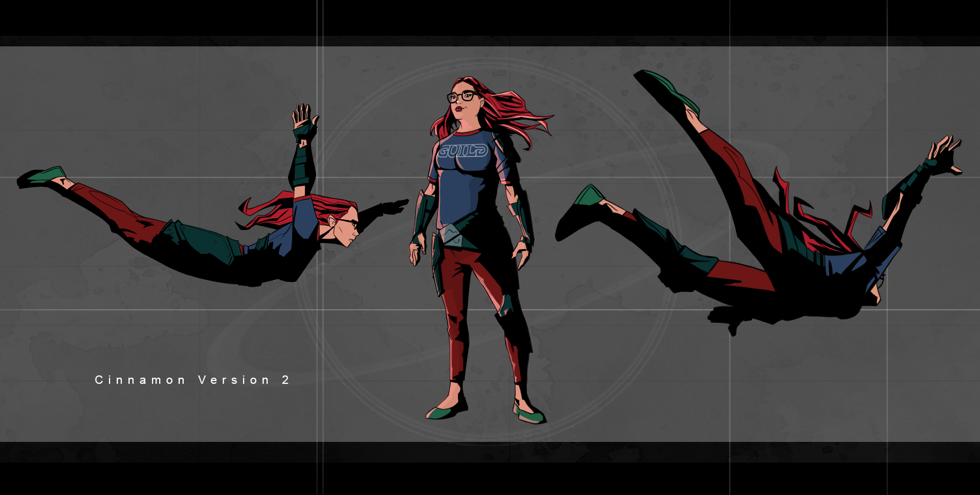Click the "Cinnamon Version 2" caption text
Image resolution: width=980 pixels, height=495 pixels.
tap(192, 380)
